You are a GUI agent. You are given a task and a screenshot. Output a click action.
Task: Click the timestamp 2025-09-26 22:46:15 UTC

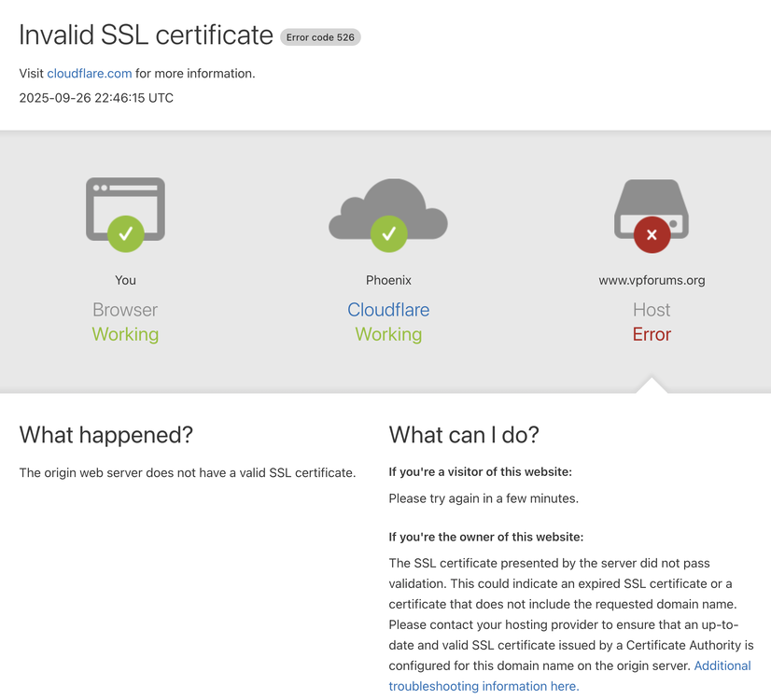pos(96,98)
